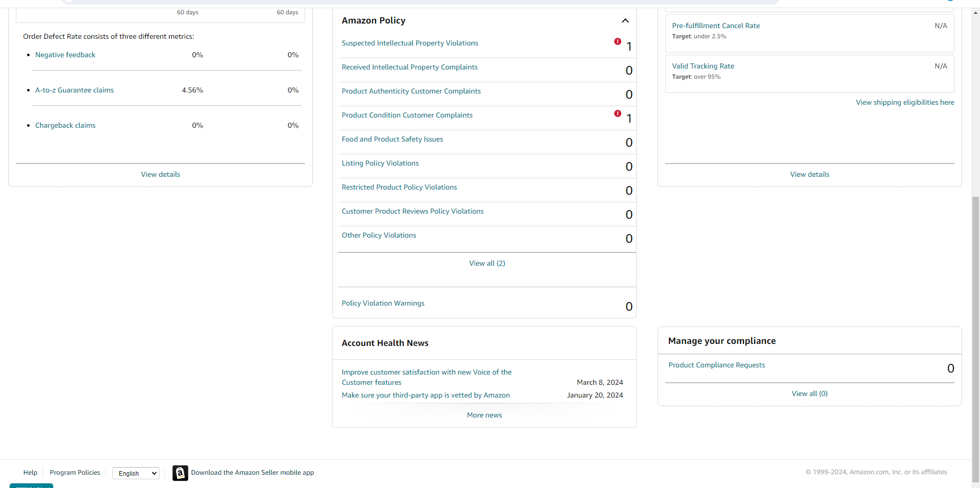
Task: Open Chargeback claims metric
Action: coord(65,125)
